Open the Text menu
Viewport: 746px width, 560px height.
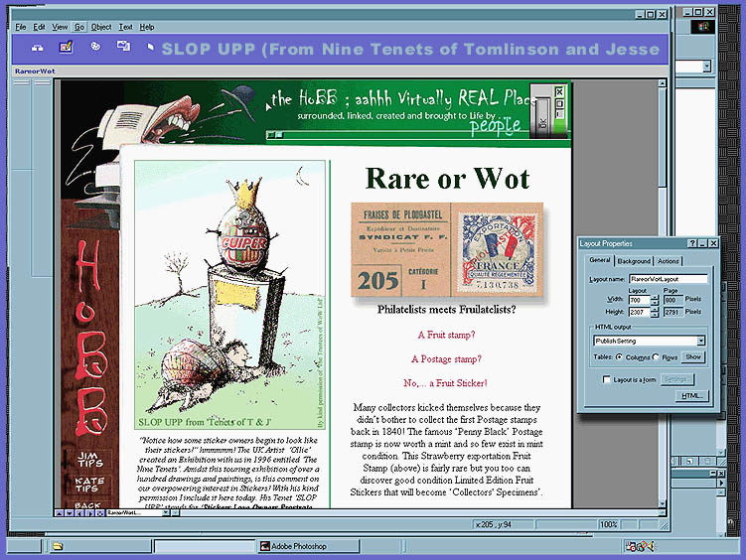coord(125,27)
